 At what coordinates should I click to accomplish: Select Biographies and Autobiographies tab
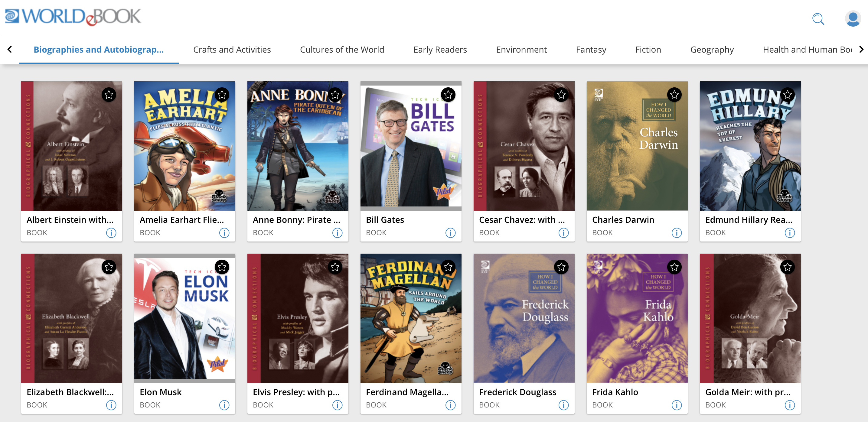pyautogui.click(x=99, y=50)
